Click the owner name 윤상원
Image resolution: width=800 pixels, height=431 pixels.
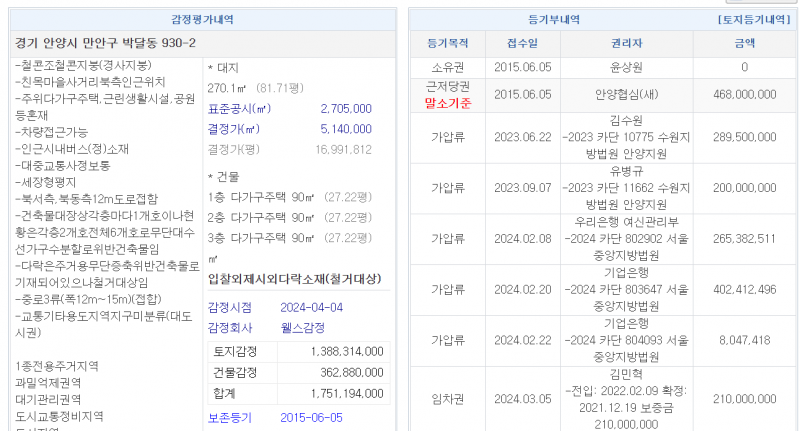(x=625, y=68)
